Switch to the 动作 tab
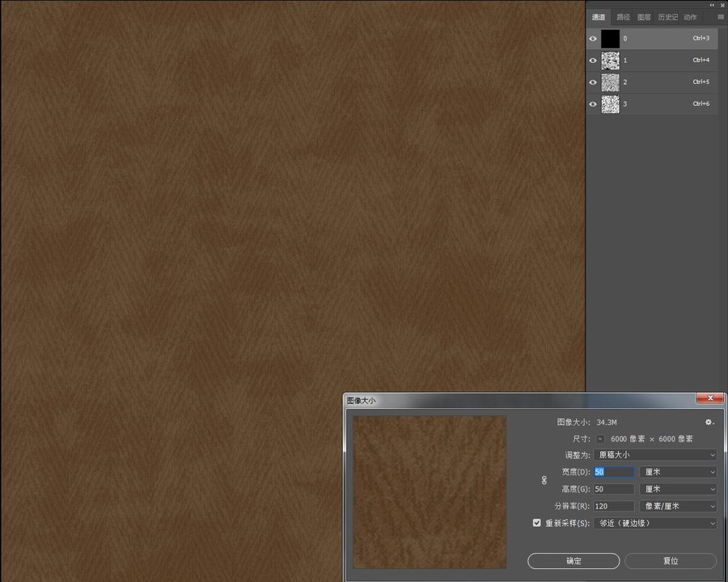Viewport: 728px width, 582px height. 691,17
